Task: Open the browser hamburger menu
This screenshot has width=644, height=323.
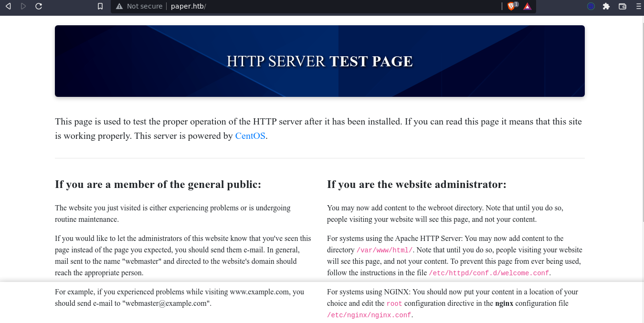Action: point(637,6)
